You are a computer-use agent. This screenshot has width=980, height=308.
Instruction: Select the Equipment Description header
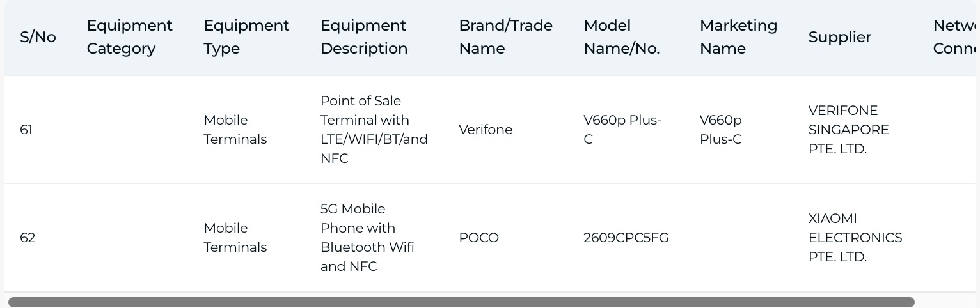point(364,37)
